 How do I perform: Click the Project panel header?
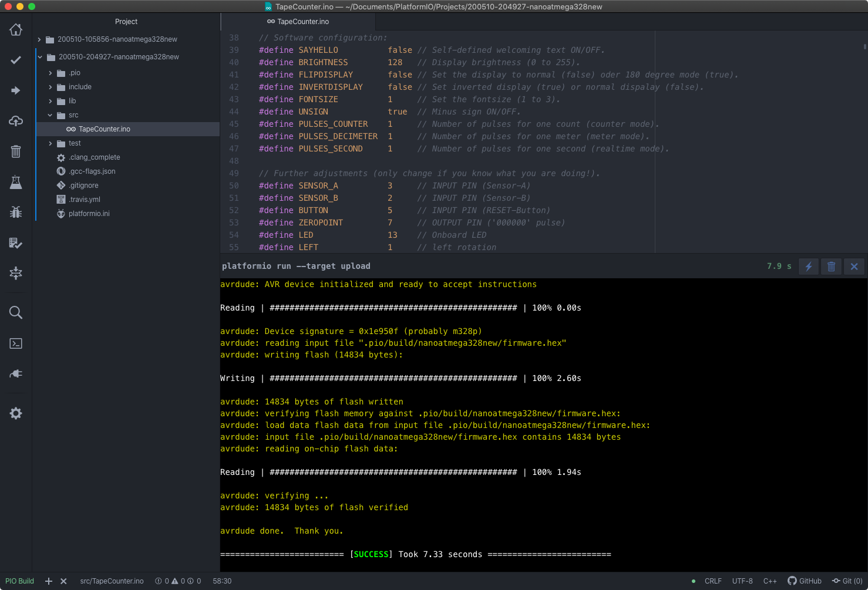pyautogui.click(x=126, y=22)
